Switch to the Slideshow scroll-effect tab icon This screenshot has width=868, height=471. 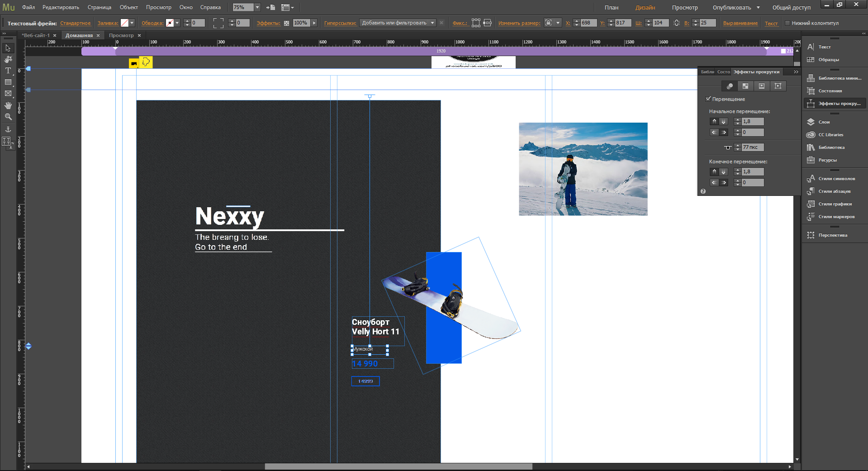pos(762,86)
